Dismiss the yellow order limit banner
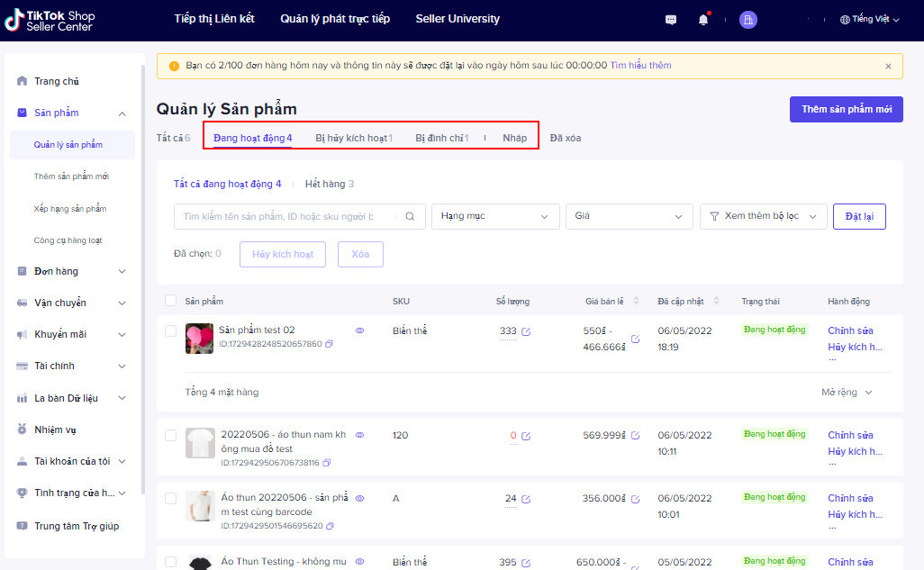This screenshot has height=570, width=924. click(x=888, y=66)
